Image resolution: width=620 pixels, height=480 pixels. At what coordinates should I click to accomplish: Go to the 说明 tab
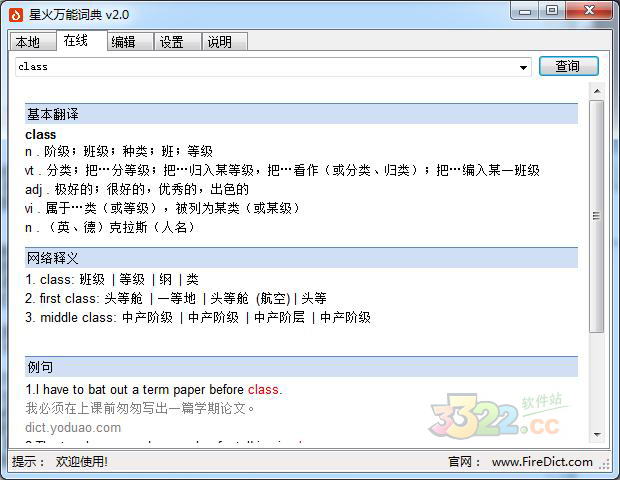tap(225, 42)
